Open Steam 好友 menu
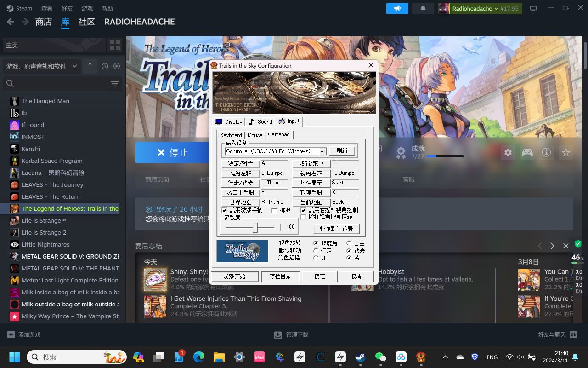 click(x=67, y=8)
